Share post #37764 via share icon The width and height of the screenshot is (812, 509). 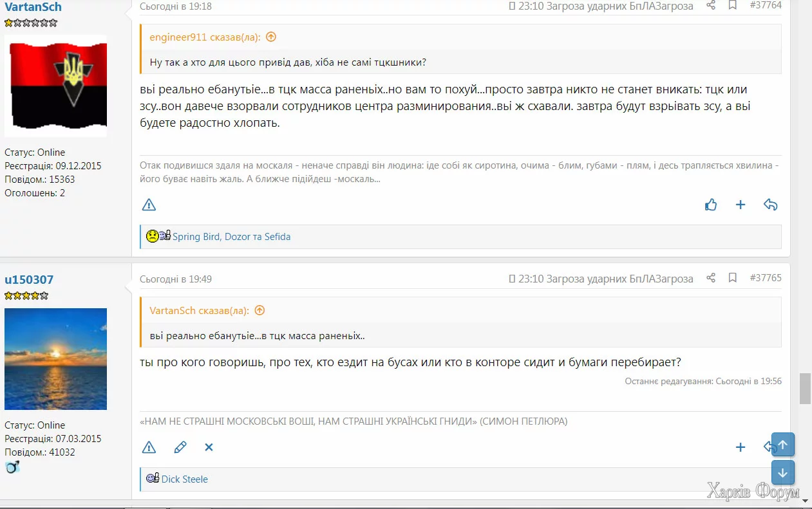click(x=711, y=5)
